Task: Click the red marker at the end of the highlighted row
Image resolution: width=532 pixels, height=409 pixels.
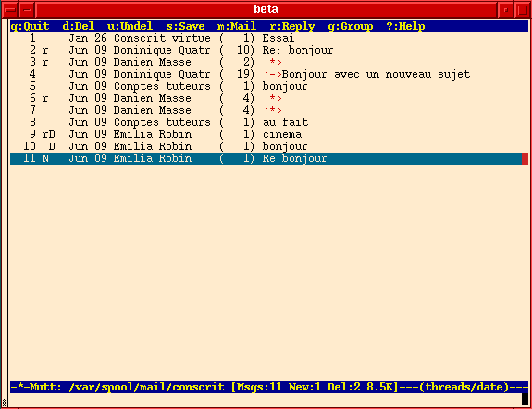Action: point(525,158)
